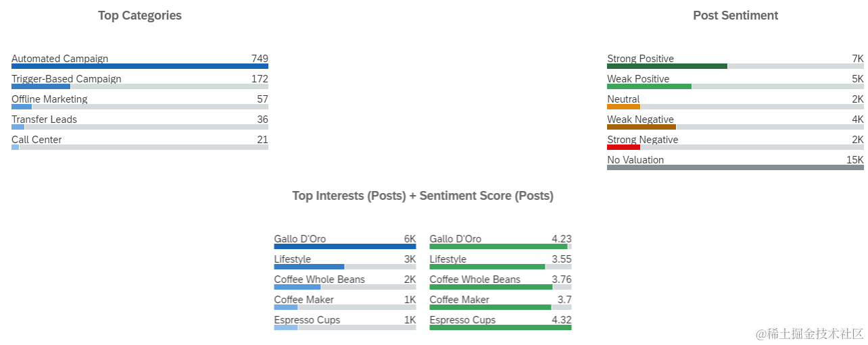868x345 pixels.
Task: Click the Weak Negative sentiment bar
Action: click(x=736, y=122)
